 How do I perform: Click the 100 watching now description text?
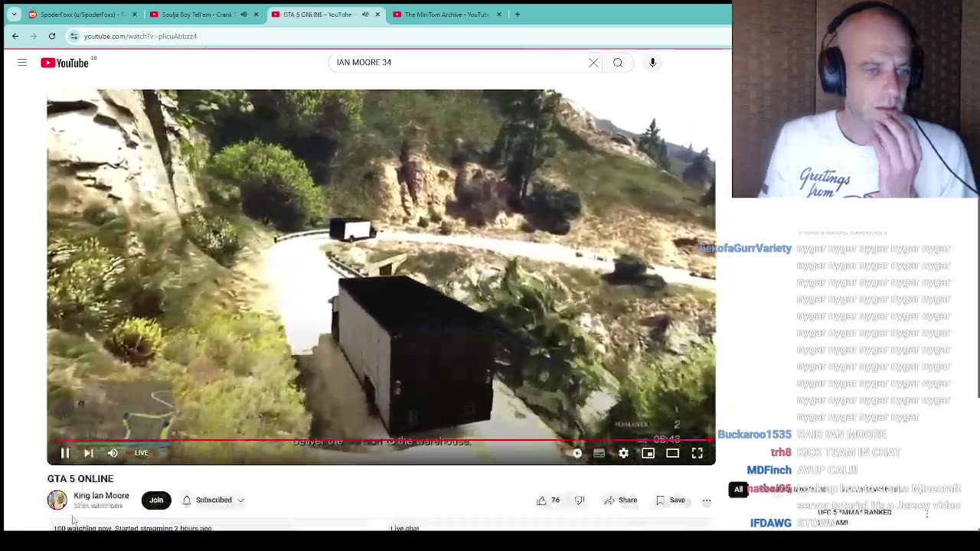click(x=132, y=528)
